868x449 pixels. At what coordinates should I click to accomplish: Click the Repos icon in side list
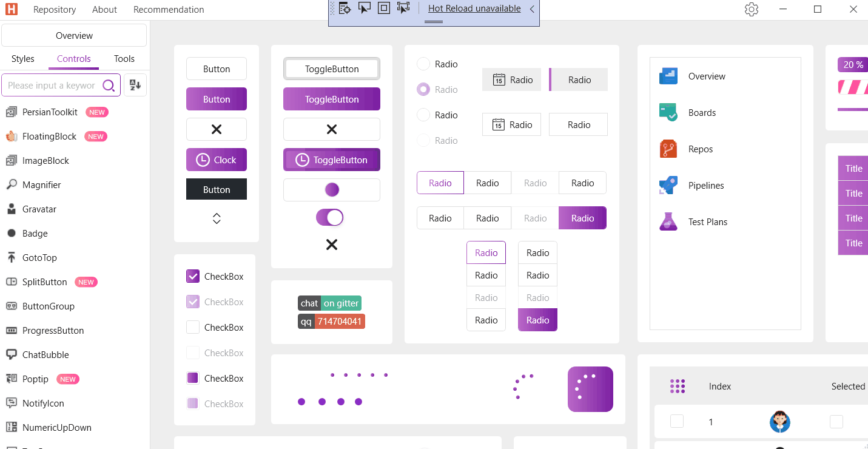[668, 149]
